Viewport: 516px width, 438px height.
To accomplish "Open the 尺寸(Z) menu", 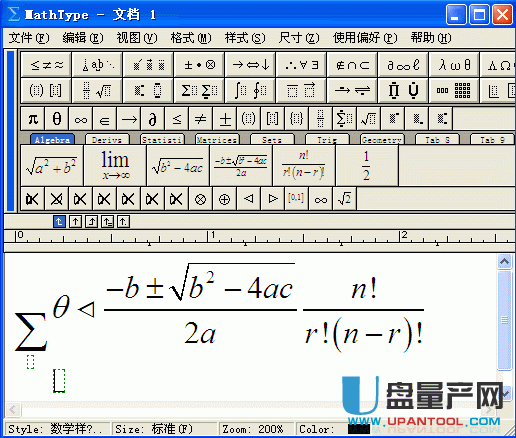I will click(x=299, y=38).
